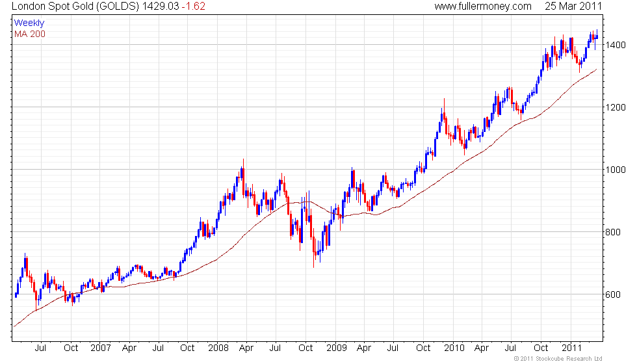The width and height of the screenshot is (637, 364).
Task: Click the 2007 year label on time axis
Action: [101, 348]
